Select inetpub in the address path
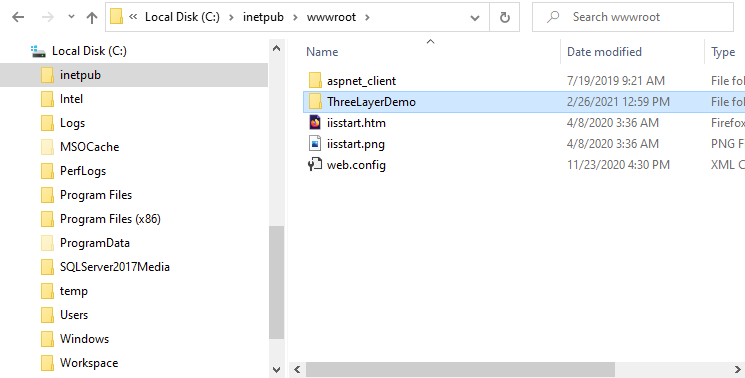Screen dimensions: 745x378 (263, 17)
